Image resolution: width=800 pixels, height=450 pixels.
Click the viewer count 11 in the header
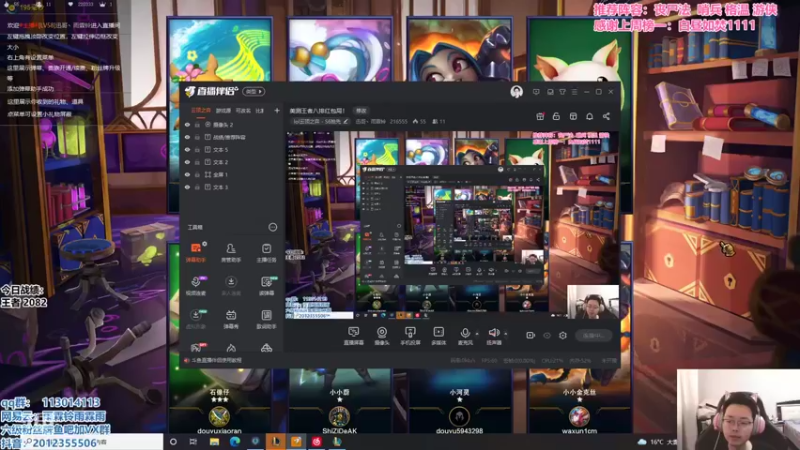[439, 121]
